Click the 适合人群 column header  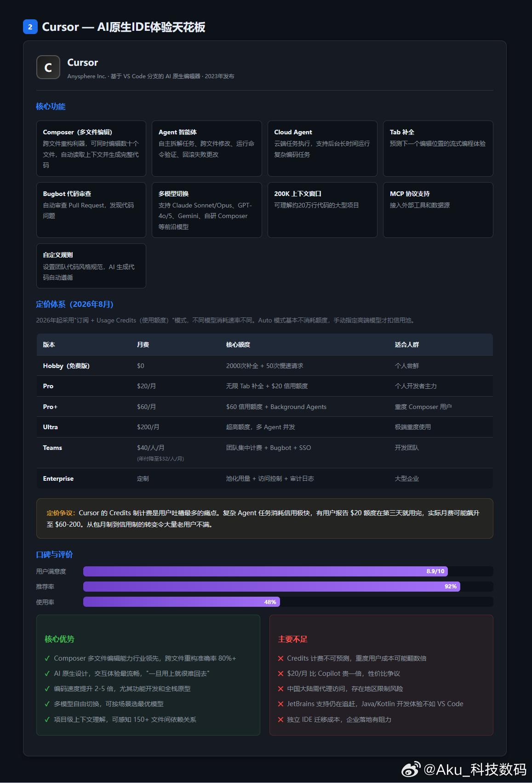[407, 345]
